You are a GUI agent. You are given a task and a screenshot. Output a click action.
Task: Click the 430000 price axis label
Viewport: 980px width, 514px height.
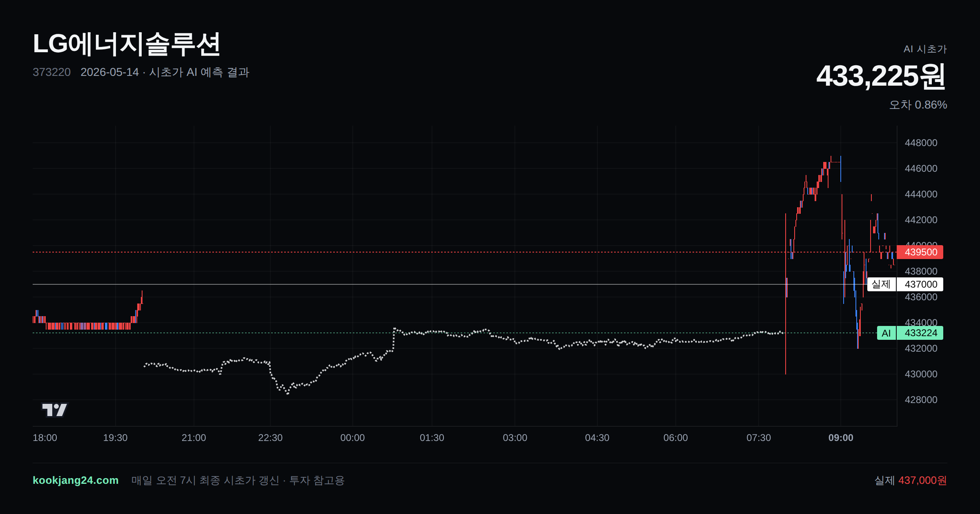click(921, 374)
